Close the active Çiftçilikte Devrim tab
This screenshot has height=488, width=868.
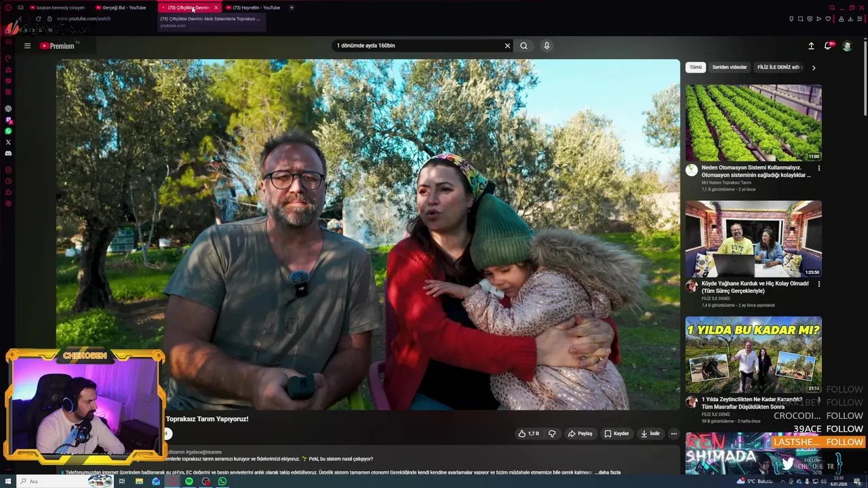point(216,7)
